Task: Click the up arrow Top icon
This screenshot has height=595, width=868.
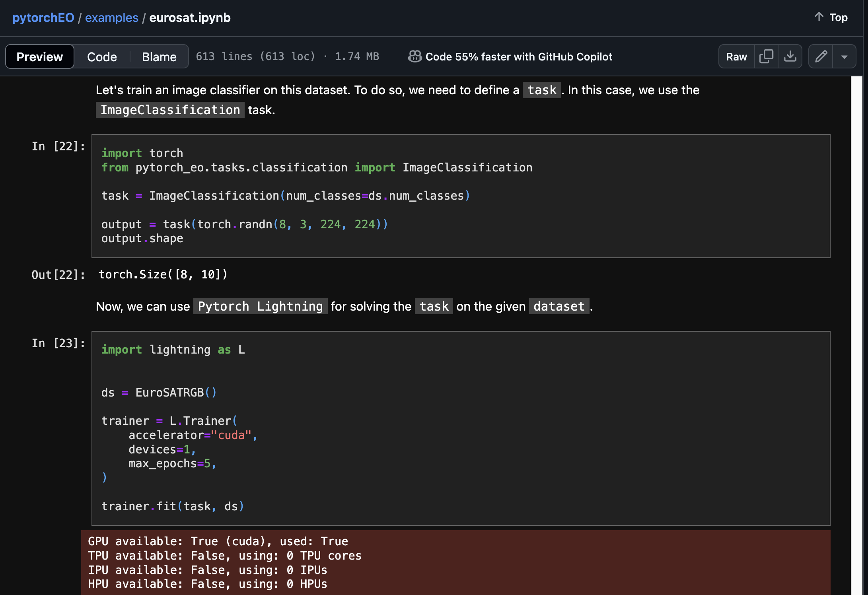Action: click(819, 17)
